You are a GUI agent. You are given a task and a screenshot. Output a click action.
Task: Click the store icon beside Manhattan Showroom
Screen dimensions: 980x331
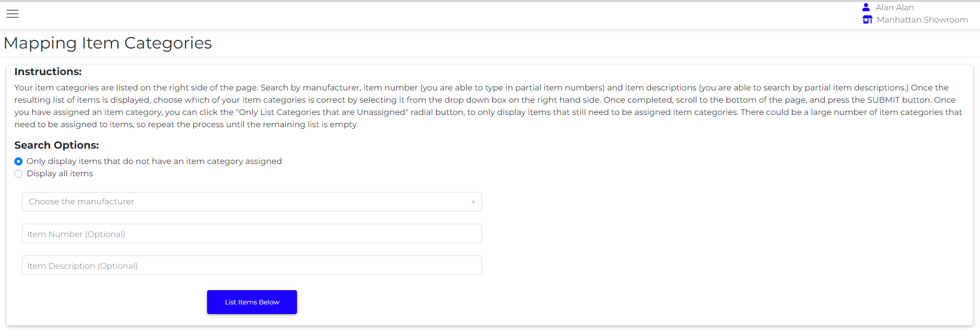pyautogui.click(x=868, y=19)
